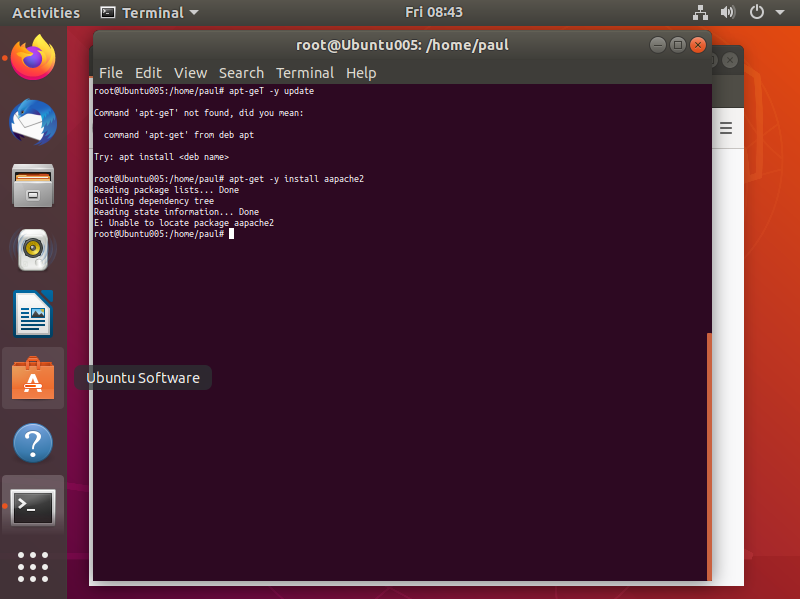This screenshot has height=599, width=800.
Task: Click the text 'apt-geT -y update'
Action: [271, 91]
